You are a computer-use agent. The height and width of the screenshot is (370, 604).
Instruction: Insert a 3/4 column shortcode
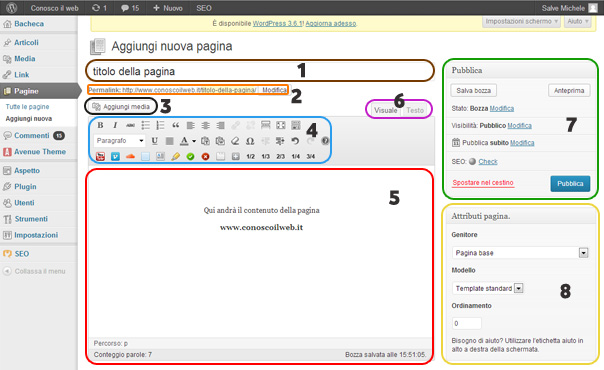pyautogui.click(x=310, y=156)
